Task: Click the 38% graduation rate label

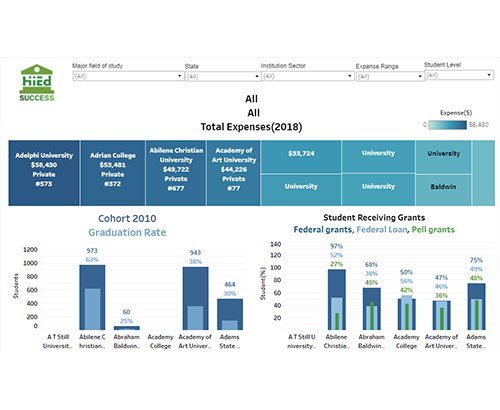Action: (195, 262)
